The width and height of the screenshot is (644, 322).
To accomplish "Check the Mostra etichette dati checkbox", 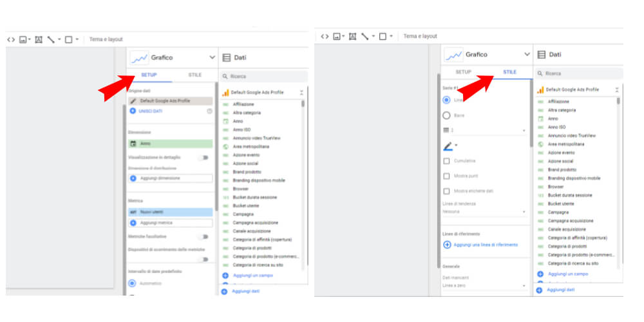I will click(x=446, y=191).
